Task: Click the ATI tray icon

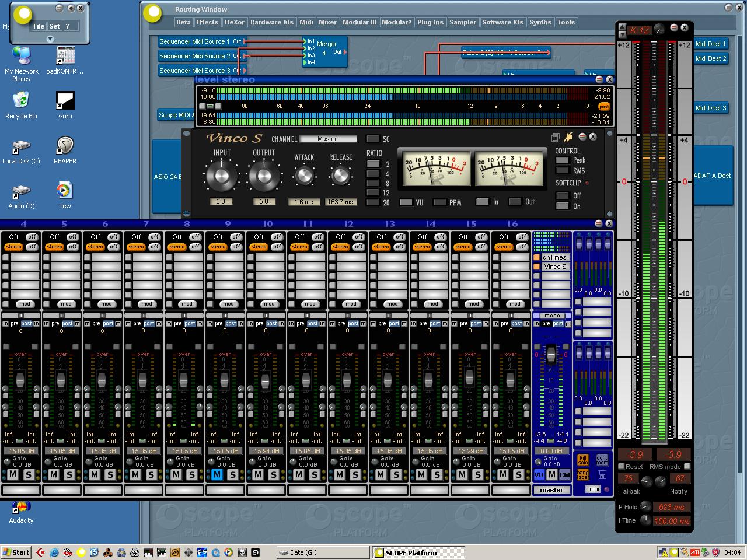Action: pyautogui.click(x=694, y=552)
